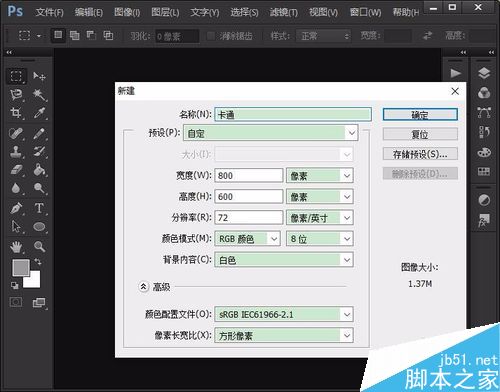
Task: Collapse the Advanced section
Action: coord(143,286)
